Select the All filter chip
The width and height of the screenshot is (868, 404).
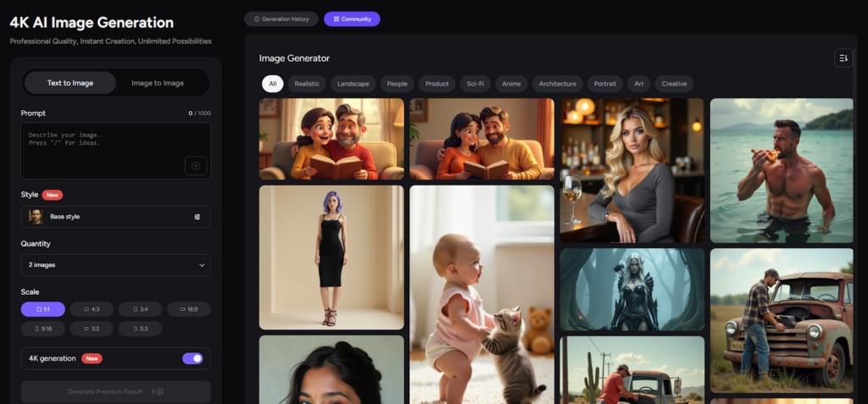[272, 84]
